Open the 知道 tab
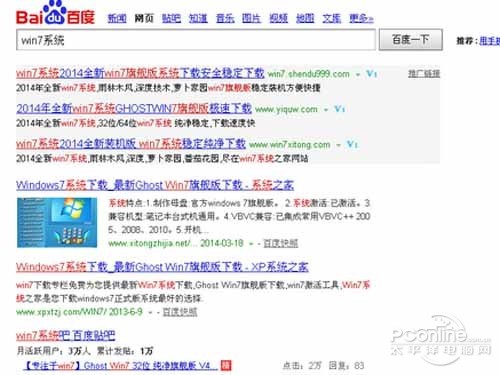Viewport: 500px width, 375px height. (198, 18)
